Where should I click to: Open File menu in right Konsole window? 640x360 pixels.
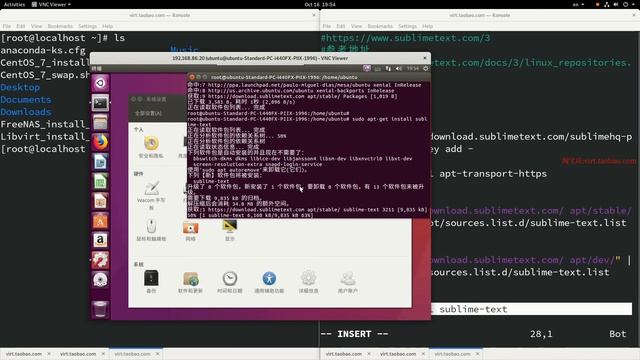pos(327,26)
